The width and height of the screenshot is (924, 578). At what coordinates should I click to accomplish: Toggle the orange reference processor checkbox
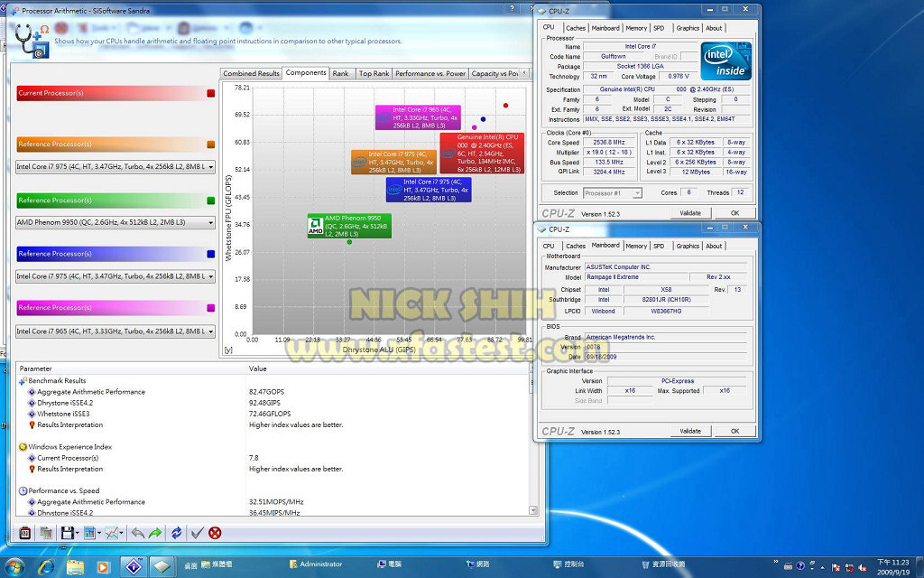tap(211, 144)
